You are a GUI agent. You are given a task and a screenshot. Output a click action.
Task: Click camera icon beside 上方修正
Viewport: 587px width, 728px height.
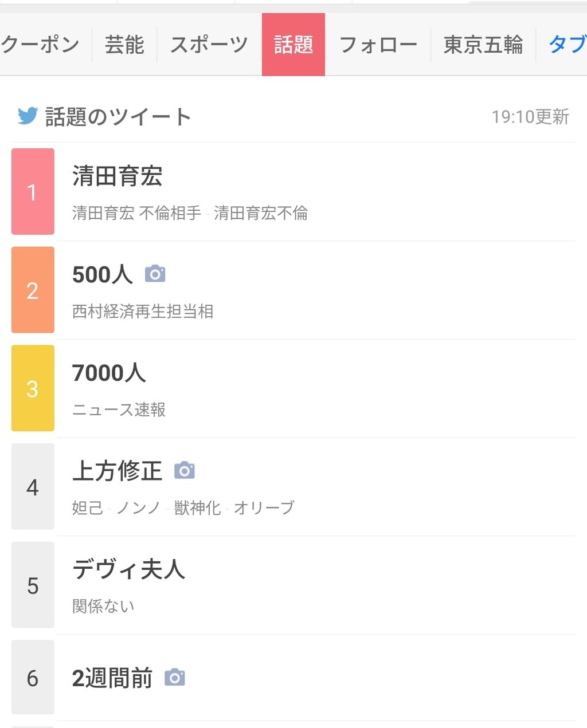(184, 470)
